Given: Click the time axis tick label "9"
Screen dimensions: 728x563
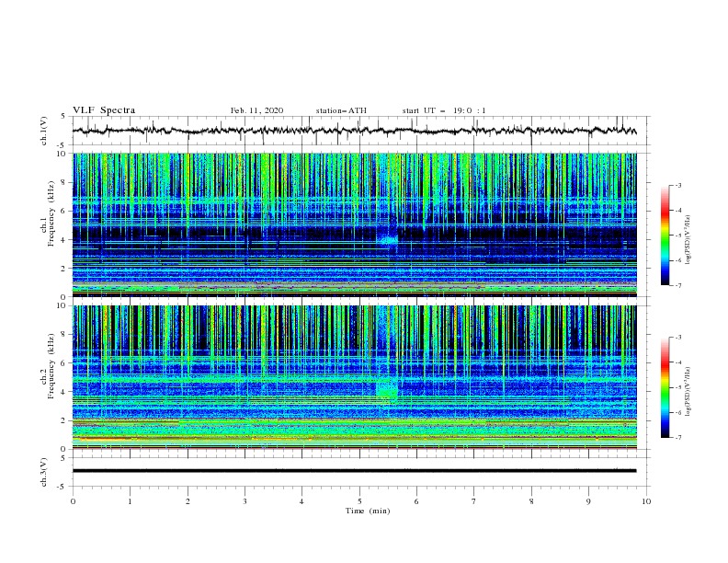Looking at the screenshot, I should (x=588, y=501).
